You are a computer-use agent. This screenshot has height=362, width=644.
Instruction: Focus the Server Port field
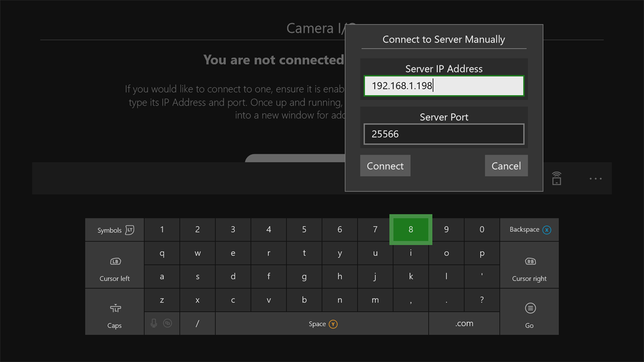444,134
